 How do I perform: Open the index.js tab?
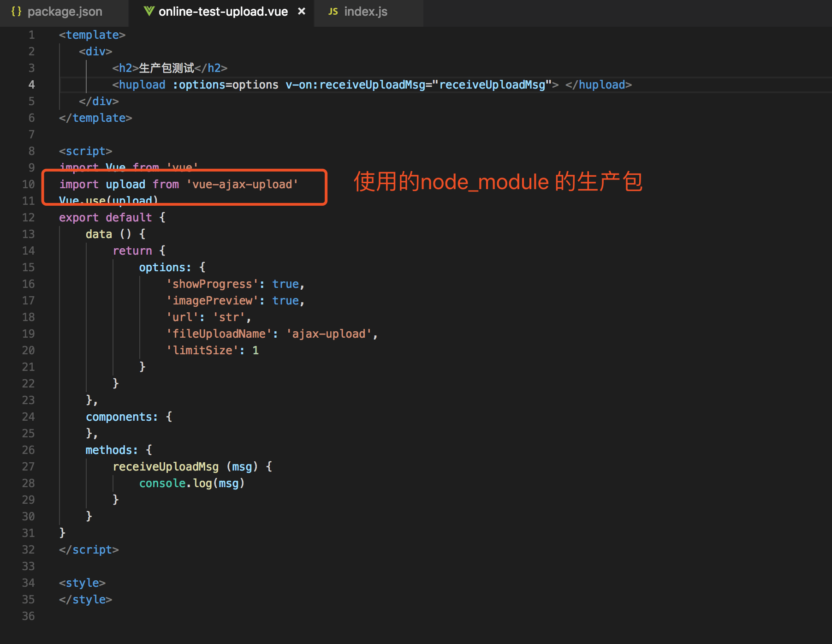(x=365, y=12)
